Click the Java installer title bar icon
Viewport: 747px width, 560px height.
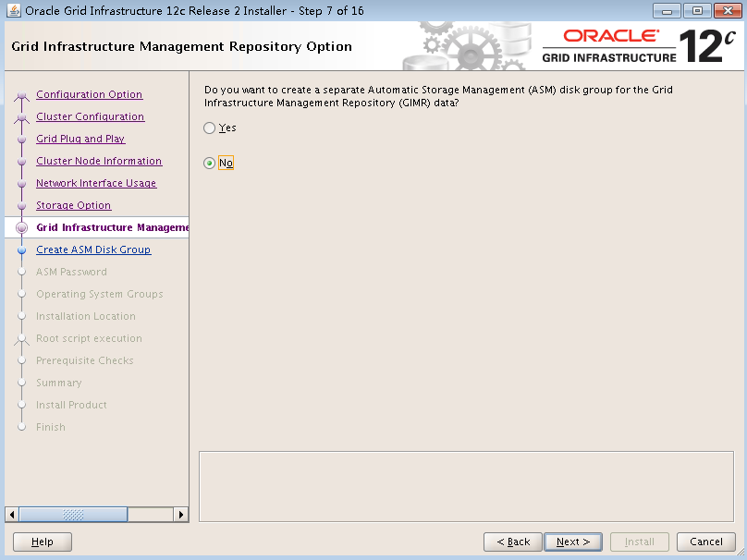(14, 10)
